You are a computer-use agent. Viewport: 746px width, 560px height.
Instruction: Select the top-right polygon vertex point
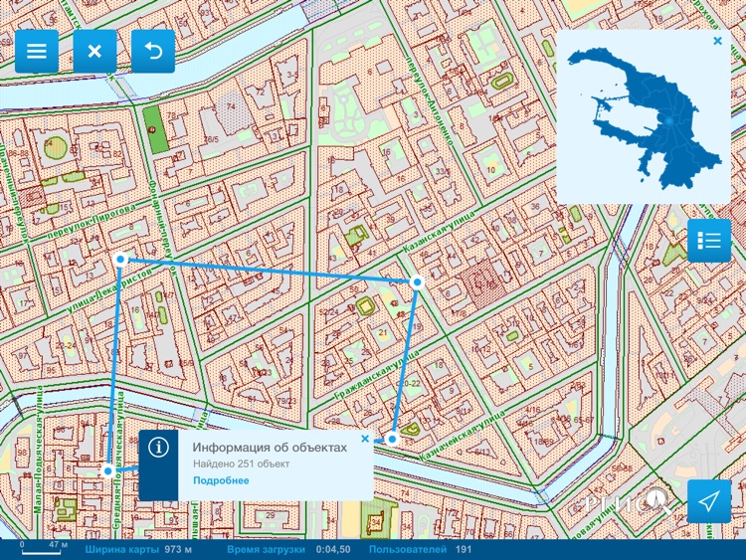(418, 282)
